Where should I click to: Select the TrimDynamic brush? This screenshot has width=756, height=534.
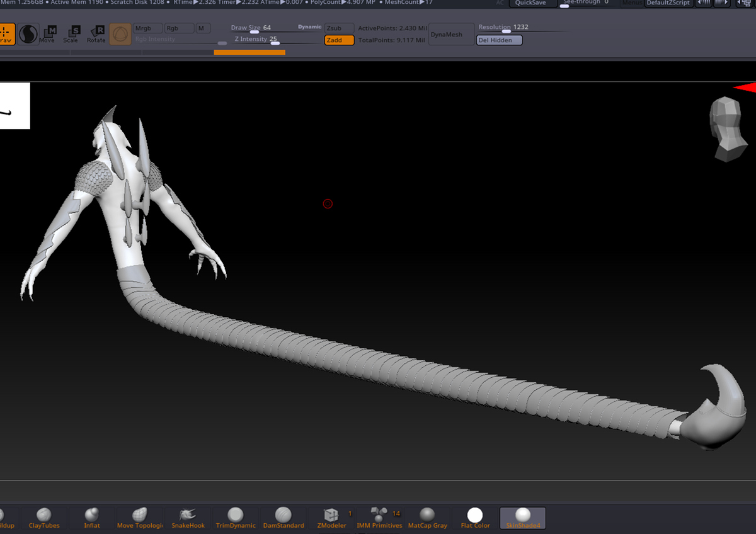(x=235, y=518)
